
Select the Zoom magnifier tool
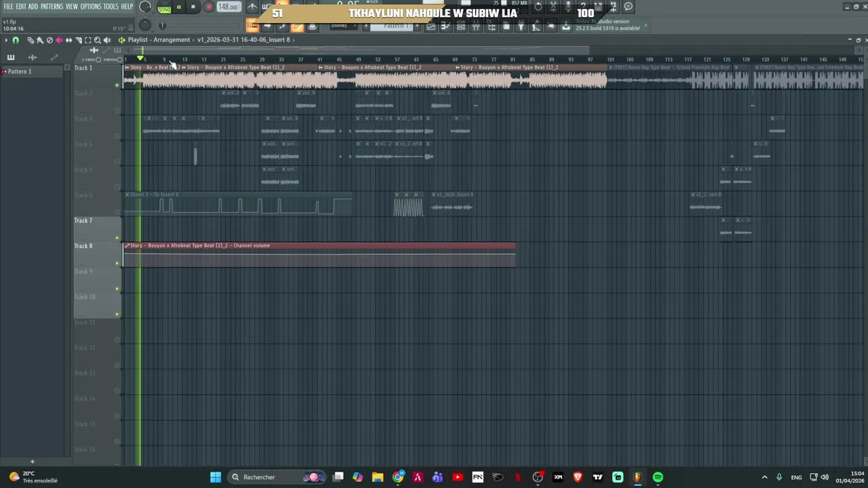coord(98,40)
